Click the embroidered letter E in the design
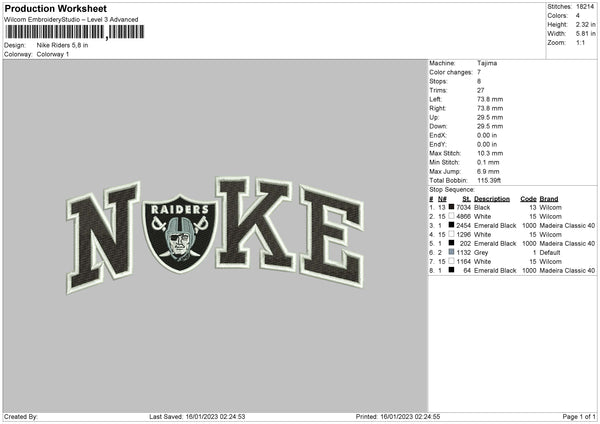Image resolution: width=600 pixels, height=424 pixels. [x=331, y=236]
